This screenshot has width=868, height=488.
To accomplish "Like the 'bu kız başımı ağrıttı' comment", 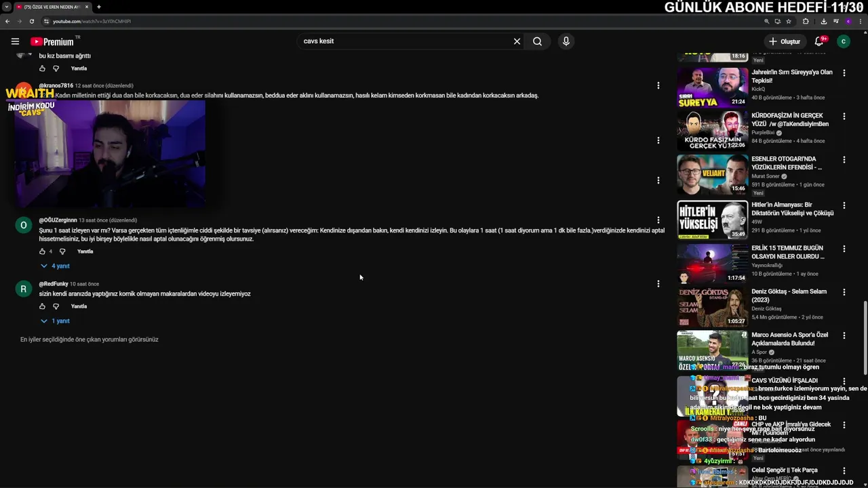I will tap(42, 68).
